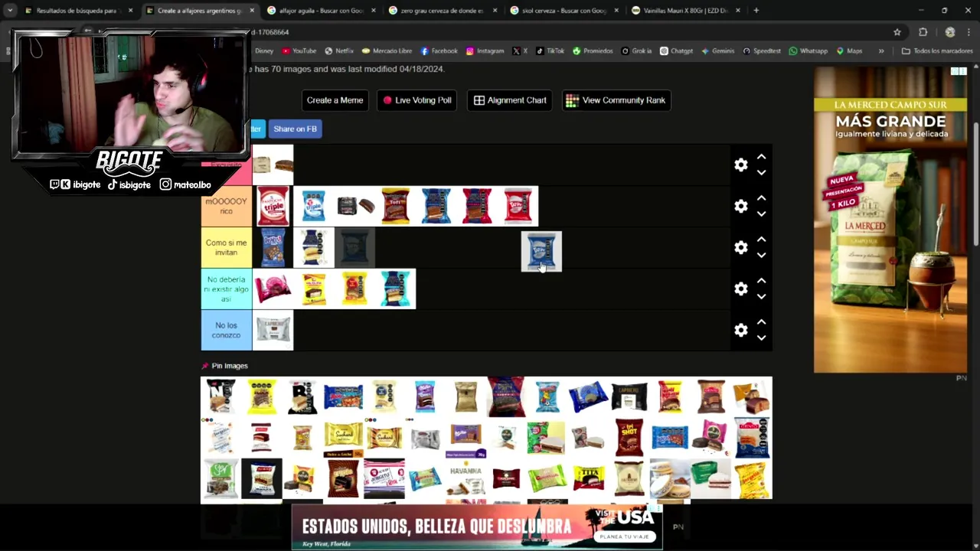Select the Pepitos alfajor in Como si me invitan
980x551 pixels.
pos(273,248)
